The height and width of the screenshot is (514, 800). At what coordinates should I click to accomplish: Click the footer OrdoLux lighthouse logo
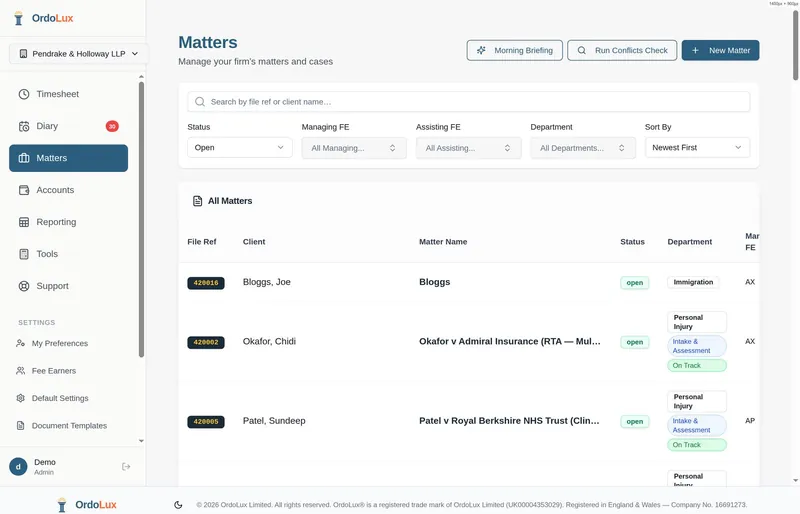[62, 505]
